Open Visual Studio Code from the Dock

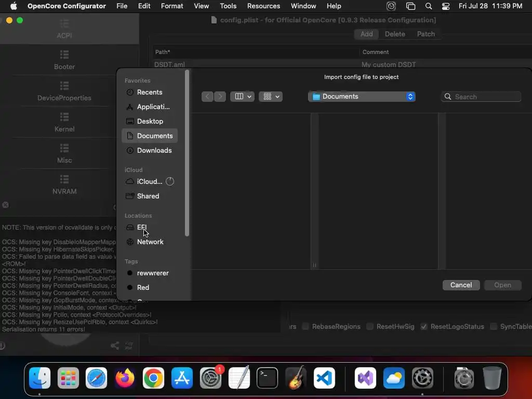click(x=324, y=378)
